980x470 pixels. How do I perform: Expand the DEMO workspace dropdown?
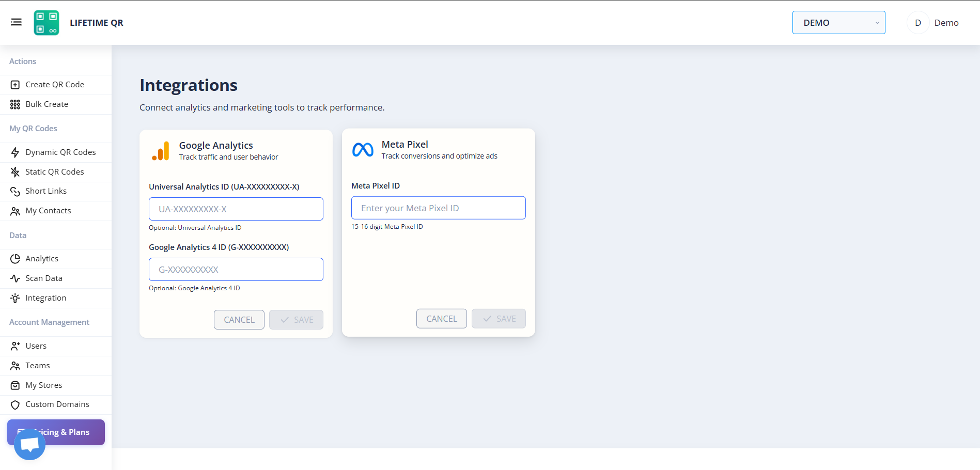(838, 23)
